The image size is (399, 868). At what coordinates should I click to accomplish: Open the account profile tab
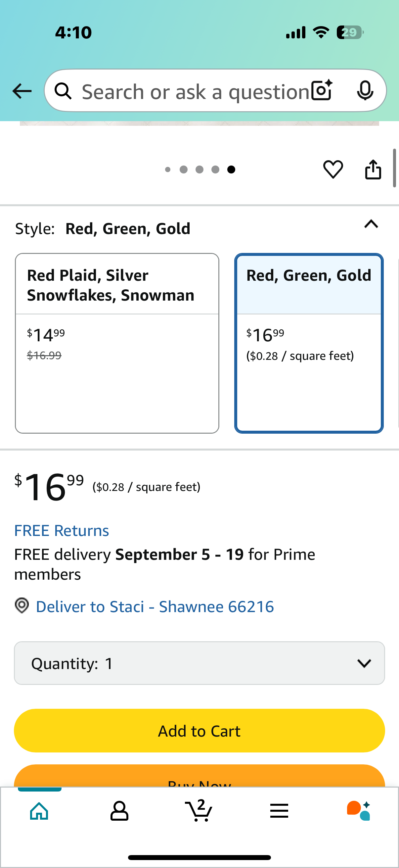click(x=119, y=811)
